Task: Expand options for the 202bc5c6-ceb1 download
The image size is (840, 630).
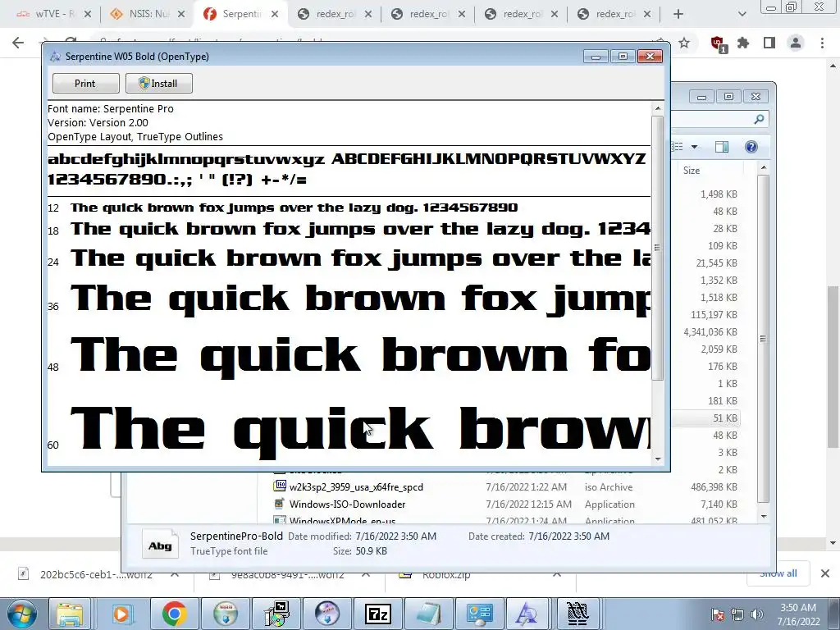Action: point(175,574)
